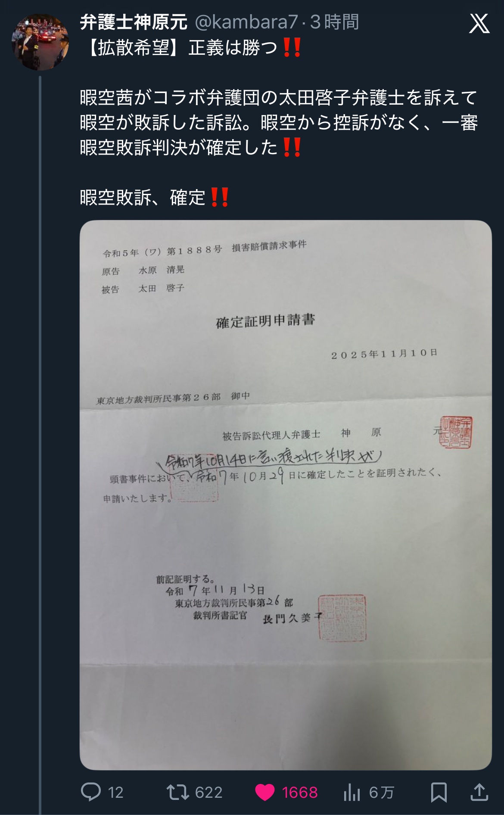Click the view count 6万
Screen dimensions: 504x815
point(381,792)
